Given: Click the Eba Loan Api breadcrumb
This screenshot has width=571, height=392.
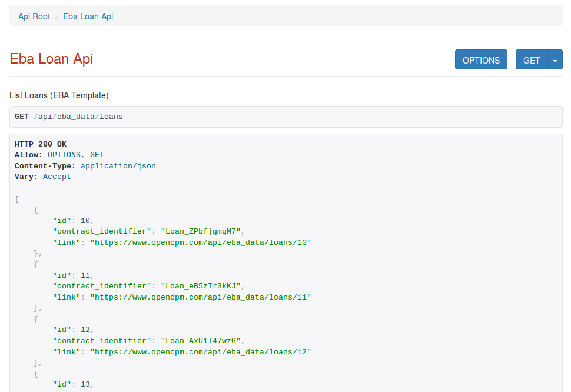Looking at the screenshot, I should [x=88, y=16].
